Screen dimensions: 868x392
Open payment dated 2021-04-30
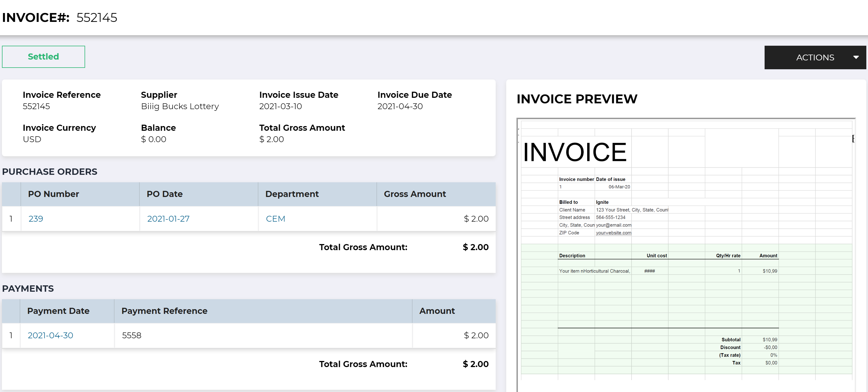[50, 335]
